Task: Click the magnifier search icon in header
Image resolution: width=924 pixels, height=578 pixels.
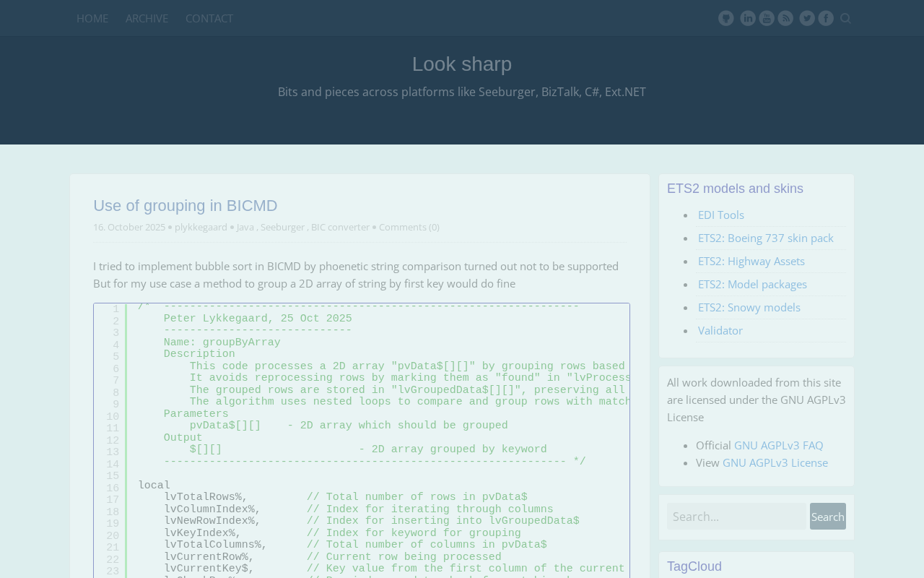Action: click(x=845, y=18)
